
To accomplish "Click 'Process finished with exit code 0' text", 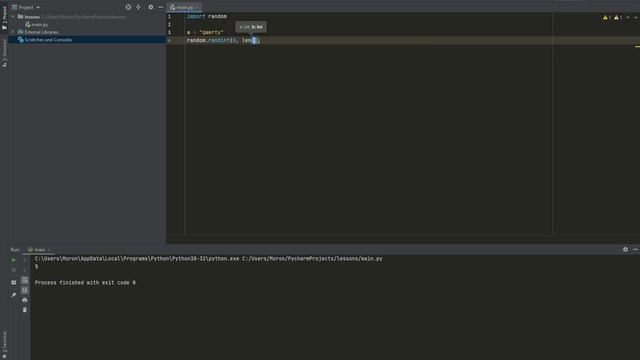I will (x=85, y=282).
